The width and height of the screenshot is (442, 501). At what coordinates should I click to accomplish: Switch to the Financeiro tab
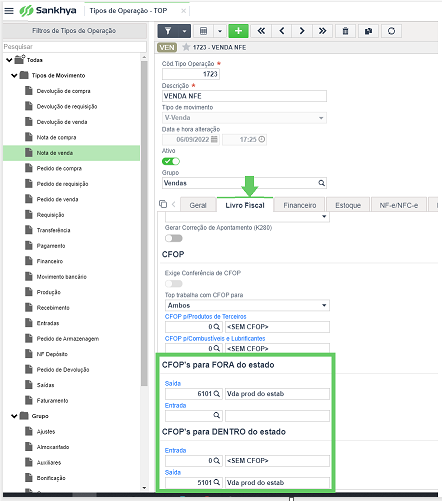[x=300, y=205]
